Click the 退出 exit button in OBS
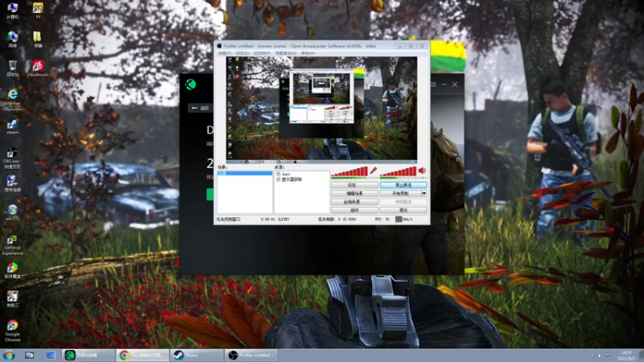 (x=403, y=210)
